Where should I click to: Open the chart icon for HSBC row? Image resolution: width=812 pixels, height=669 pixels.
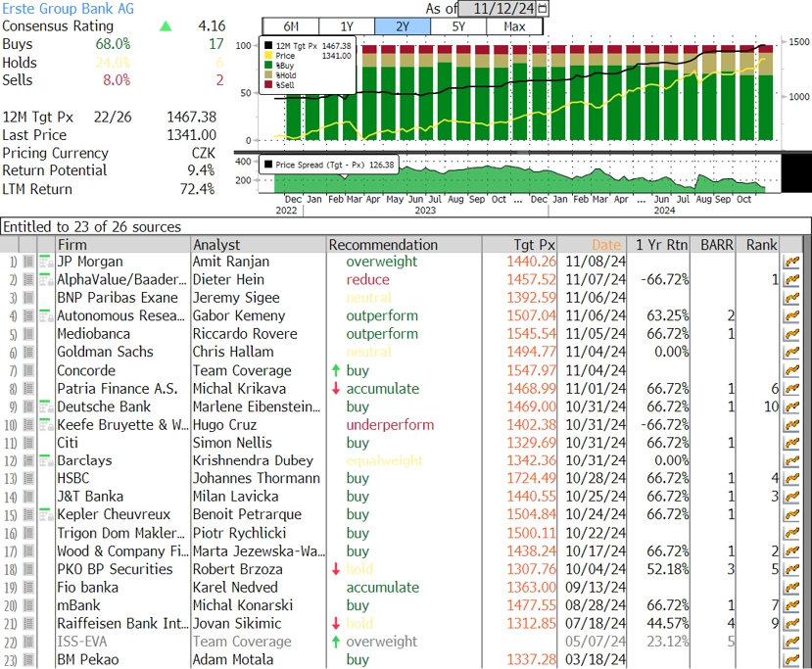791,479
